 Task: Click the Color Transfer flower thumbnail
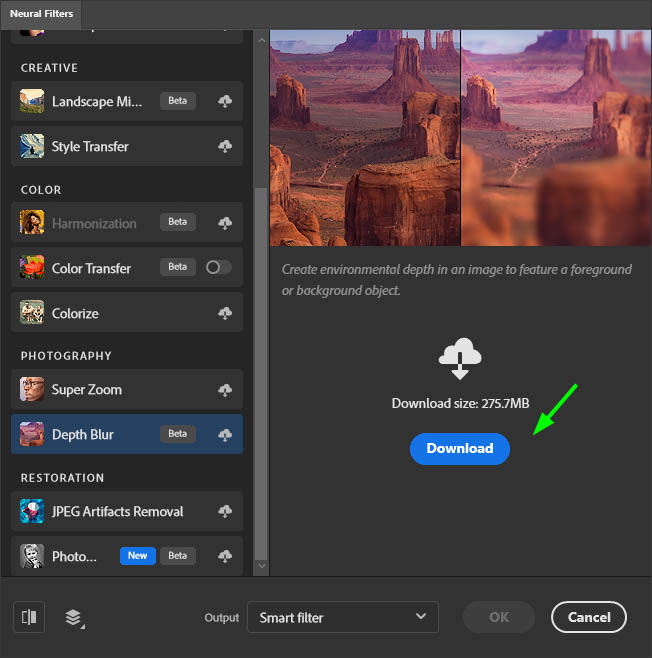click(32, 267)
